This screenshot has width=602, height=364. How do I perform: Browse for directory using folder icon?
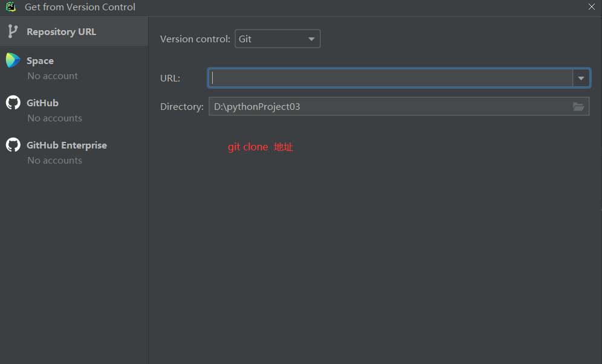click(x=578, y=107)
